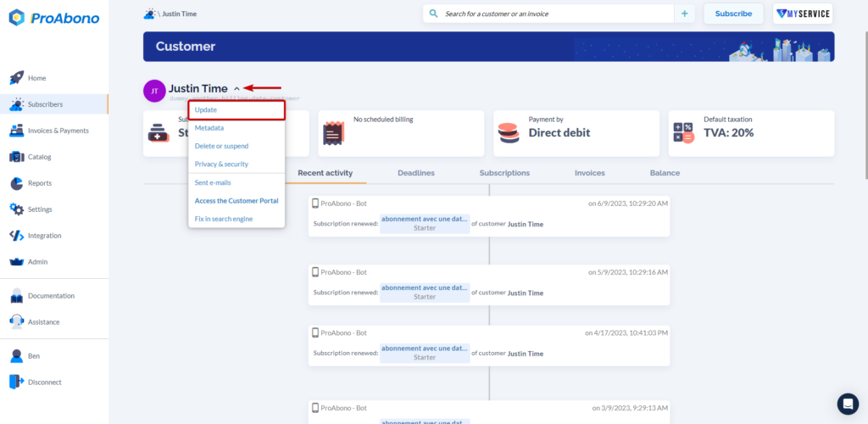This screenshot has width=868, height=424.
Task: Open Documentation sidebar link
Action: [x=53, y=296]
